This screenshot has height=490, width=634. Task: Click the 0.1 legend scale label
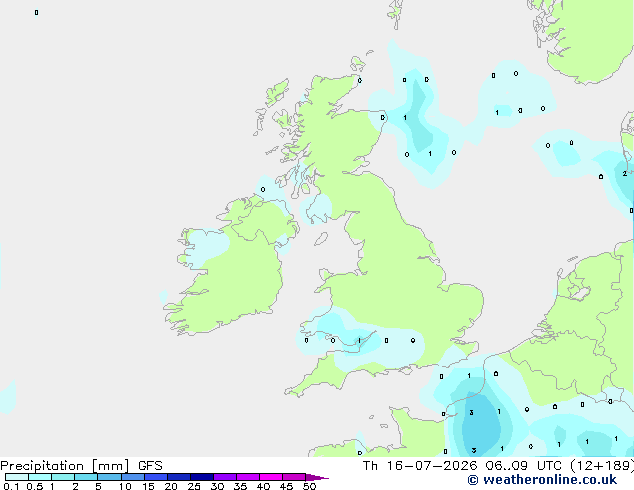(11, 486)
